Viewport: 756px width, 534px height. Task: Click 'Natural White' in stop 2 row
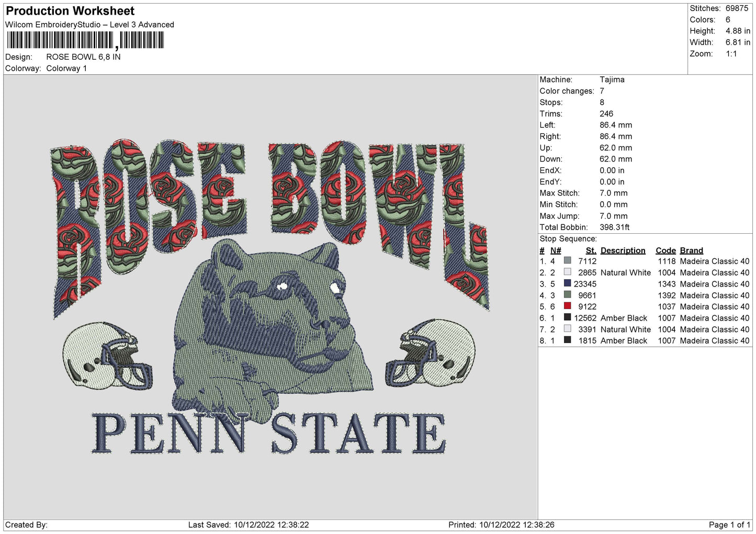click(x=625, y=272)
